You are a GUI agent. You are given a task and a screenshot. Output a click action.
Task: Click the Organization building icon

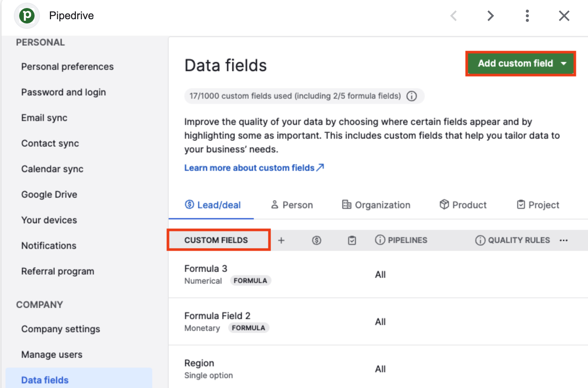point(346,205)
